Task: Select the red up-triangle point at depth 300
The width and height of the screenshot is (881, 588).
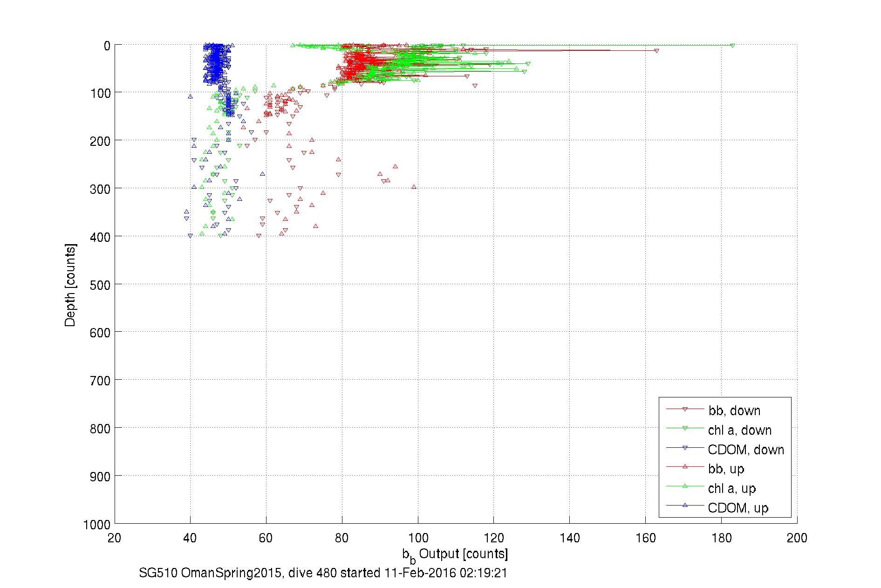Action: click(x=414, y=187)
